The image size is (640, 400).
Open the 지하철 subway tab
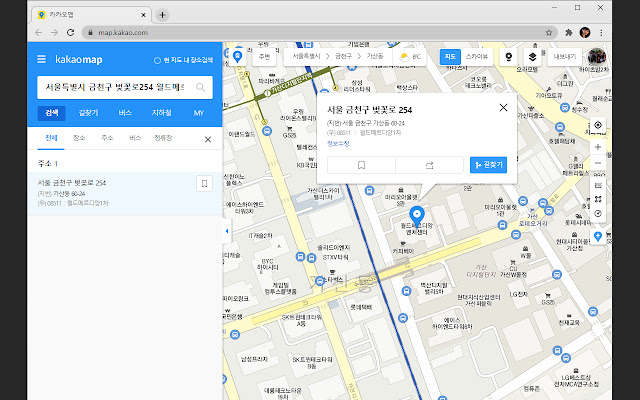click(x=162, y=113)
